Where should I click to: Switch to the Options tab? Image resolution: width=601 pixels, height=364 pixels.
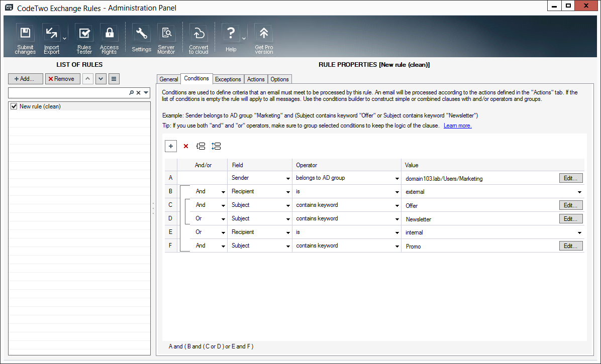tap(279, 79)
